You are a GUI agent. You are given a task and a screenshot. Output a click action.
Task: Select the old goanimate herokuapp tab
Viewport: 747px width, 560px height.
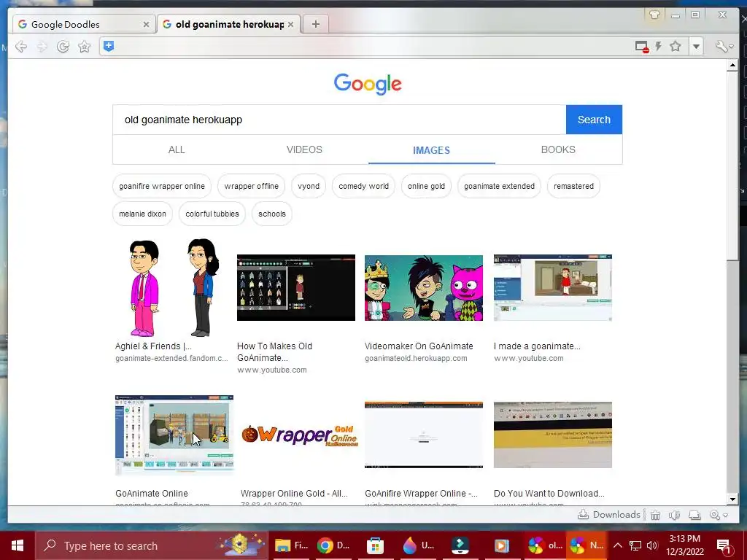(x=229, y=24)
